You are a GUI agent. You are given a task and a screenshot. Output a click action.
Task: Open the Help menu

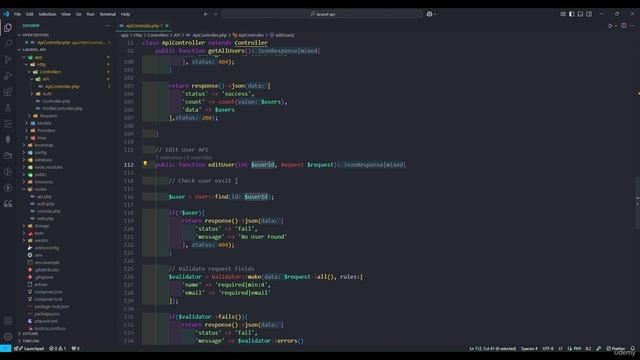click(x=125, y=14)
